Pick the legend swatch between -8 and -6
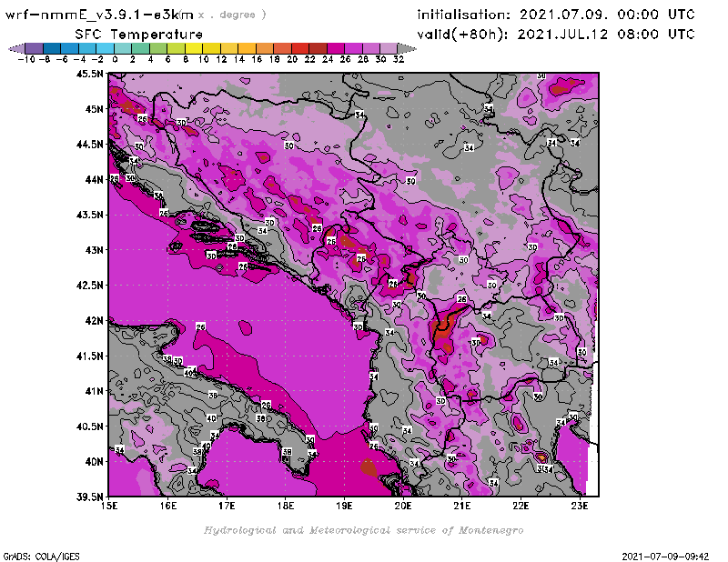Image resolution: width=728 pixels, height=562 pixels. [52, 48]
